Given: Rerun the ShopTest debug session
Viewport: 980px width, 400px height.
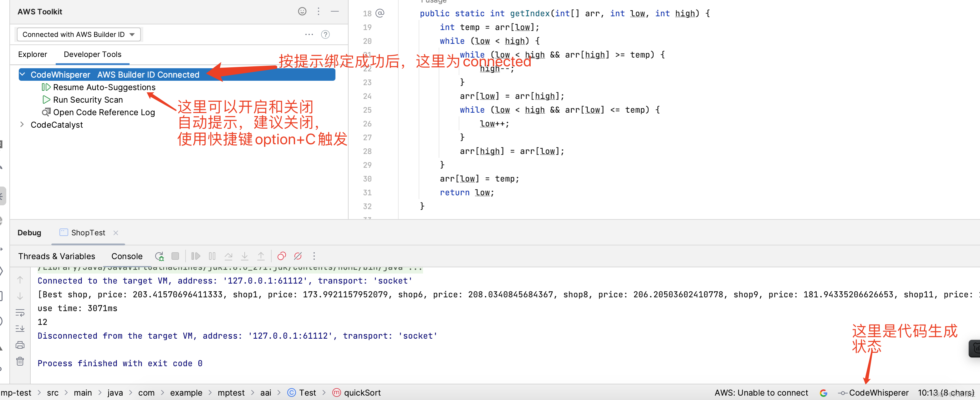Looking at the screenshot, I should [x=159, y=256].
